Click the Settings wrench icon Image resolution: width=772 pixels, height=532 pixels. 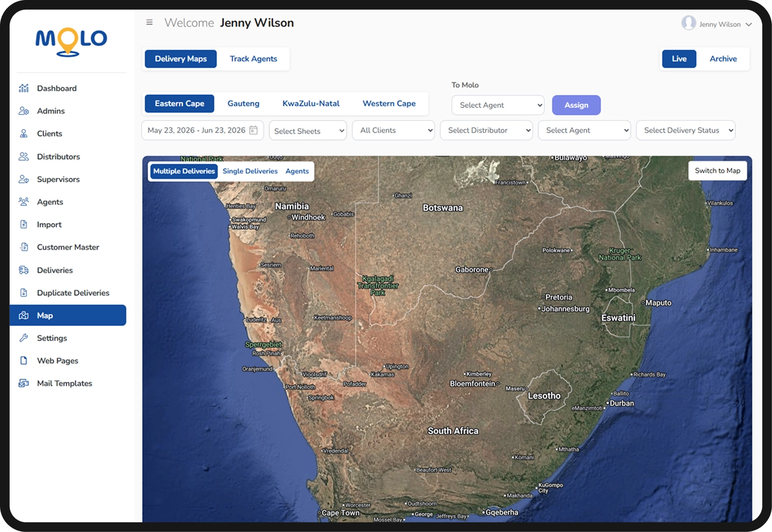coord(24,338)
